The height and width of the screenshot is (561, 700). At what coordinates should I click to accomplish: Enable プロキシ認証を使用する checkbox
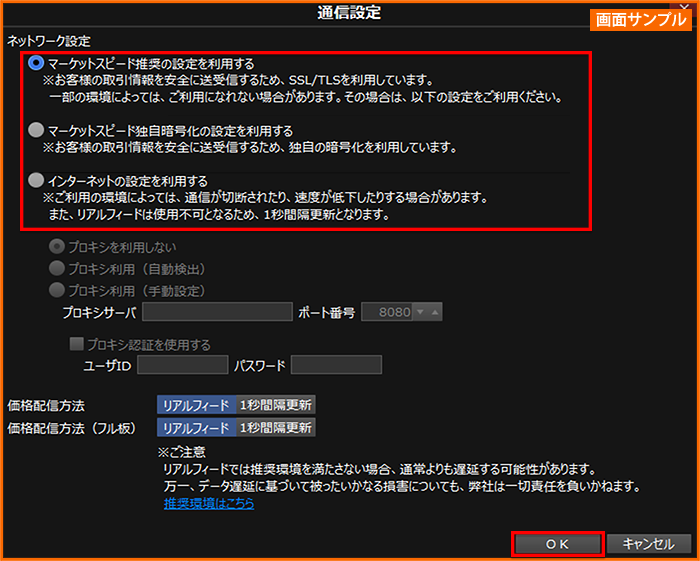point(77,344)
